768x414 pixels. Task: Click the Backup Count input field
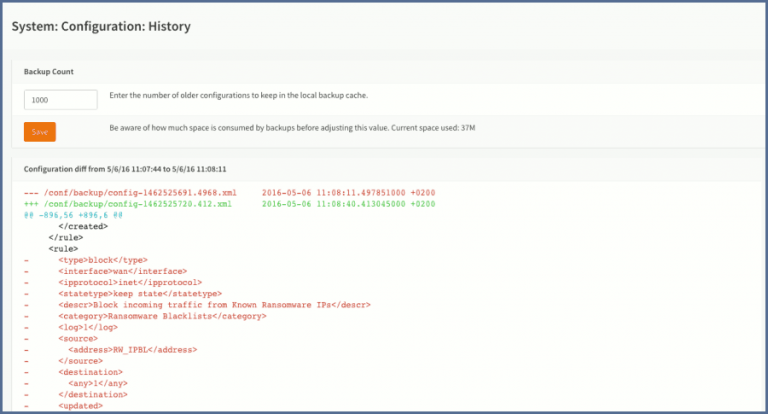pyautogui.click(x=60, y=99)
